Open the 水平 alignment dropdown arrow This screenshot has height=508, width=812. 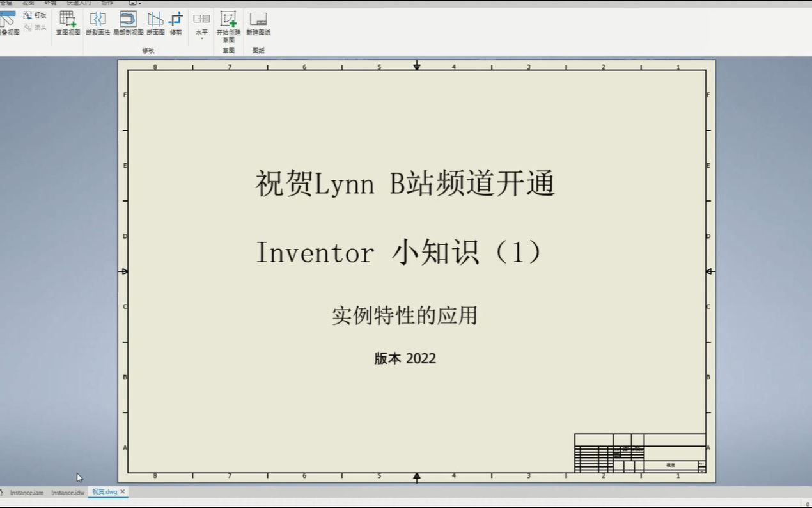point(202,38)
